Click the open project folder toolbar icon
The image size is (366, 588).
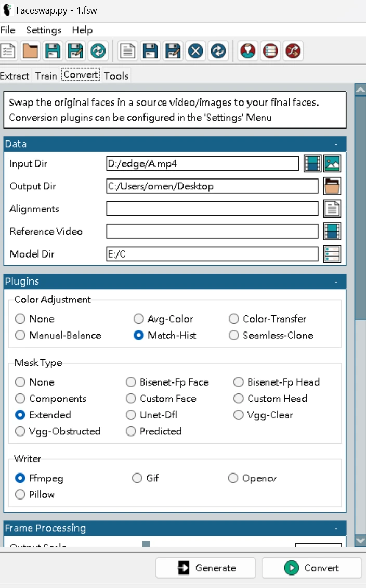click(30, 50)
